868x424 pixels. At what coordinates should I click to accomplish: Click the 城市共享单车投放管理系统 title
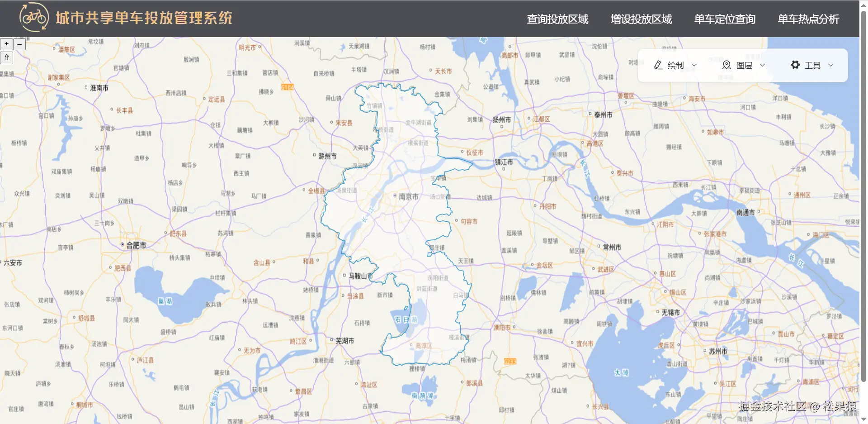144,18
